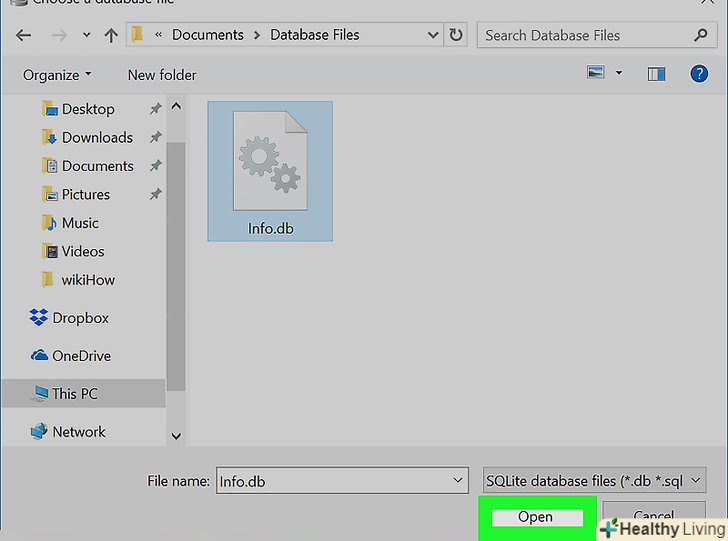Toggle the preview pane
Screen dimensions: 728x541
[x=656, y=74]
